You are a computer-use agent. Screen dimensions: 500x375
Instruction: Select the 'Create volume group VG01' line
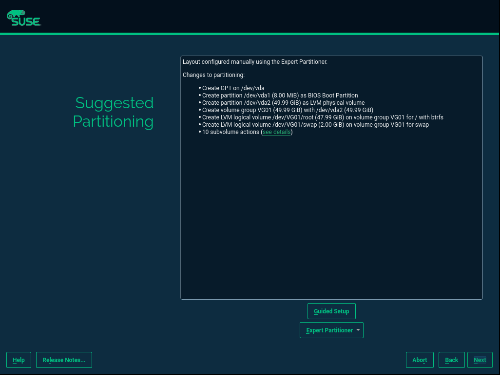tap(288, 110)
